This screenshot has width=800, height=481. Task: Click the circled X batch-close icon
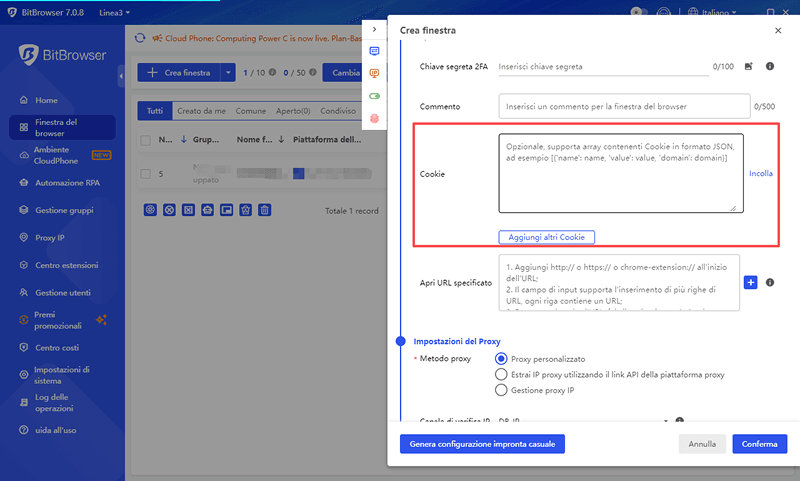pos(169,210)
